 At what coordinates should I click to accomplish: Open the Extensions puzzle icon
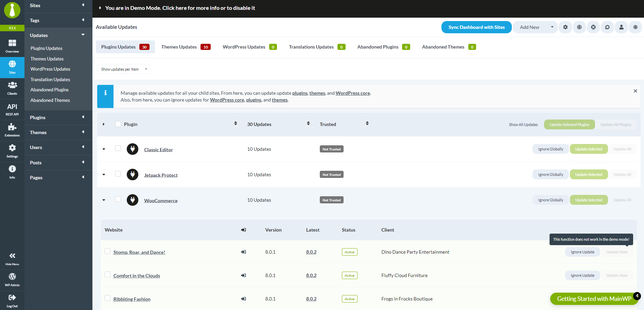coord(12,130)
